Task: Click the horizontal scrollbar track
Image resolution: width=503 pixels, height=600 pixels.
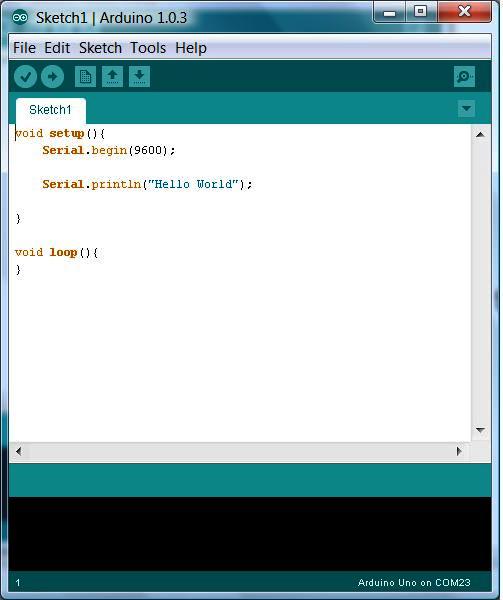Action: coord(239,451)
